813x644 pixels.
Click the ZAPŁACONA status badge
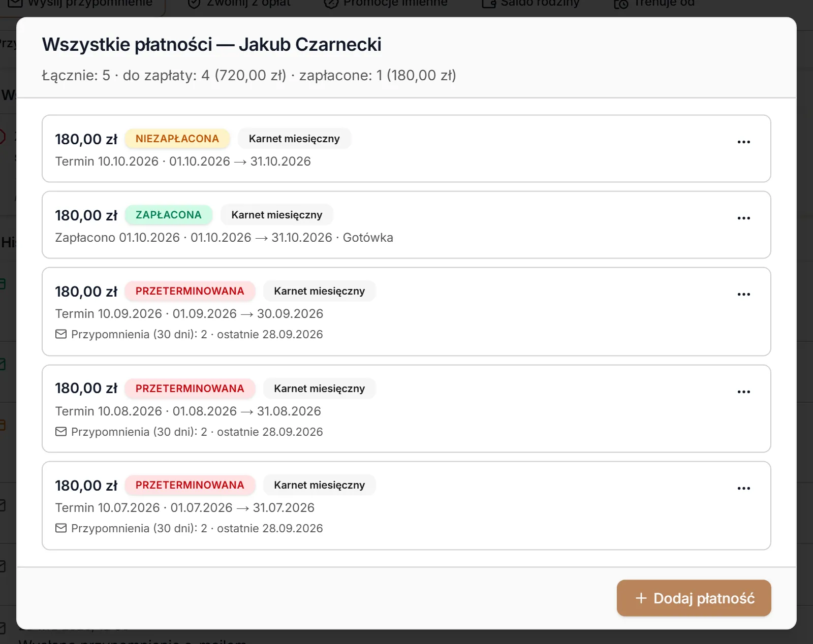tap(169, 215)
